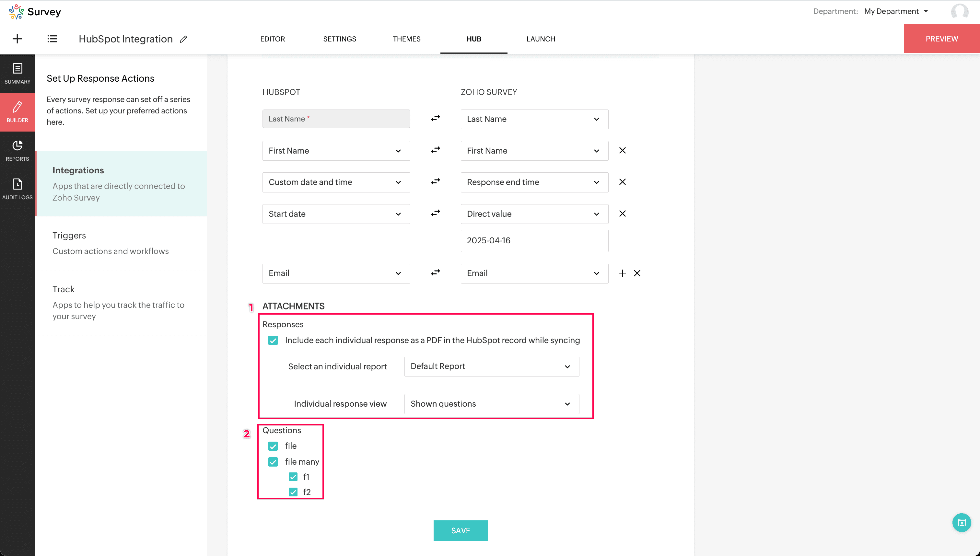Image resolution: width=980 pixels, height=556 pixels.
Task: Uncheck Include each individual response as PDF
Action: [273, 340]
